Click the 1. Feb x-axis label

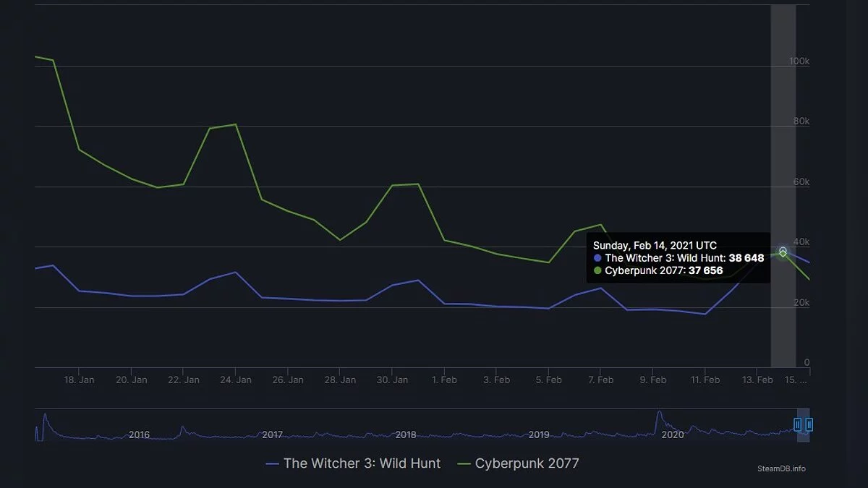tap(444, 380)
